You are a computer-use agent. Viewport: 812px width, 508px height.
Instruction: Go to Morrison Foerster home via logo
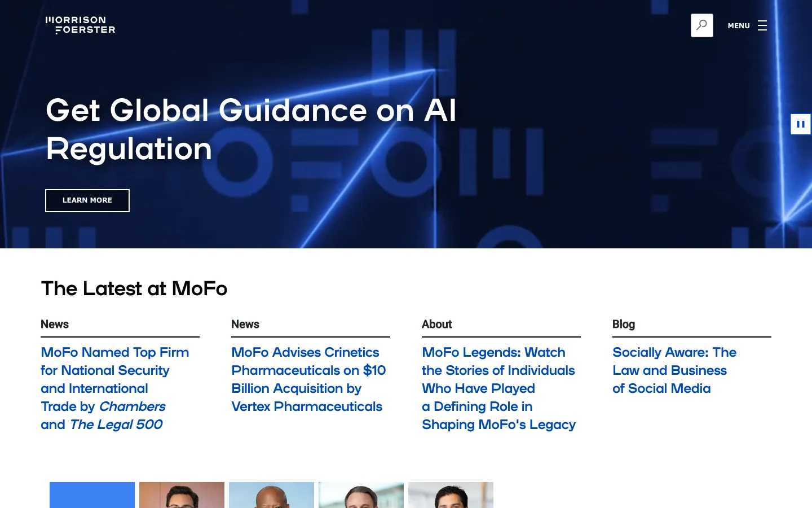pos(80,25)
